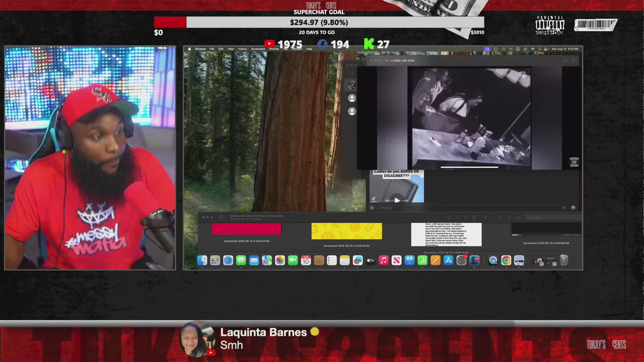Open the Chrome menu in menu bar
The image size is (644, 362).
pos(200,49)
